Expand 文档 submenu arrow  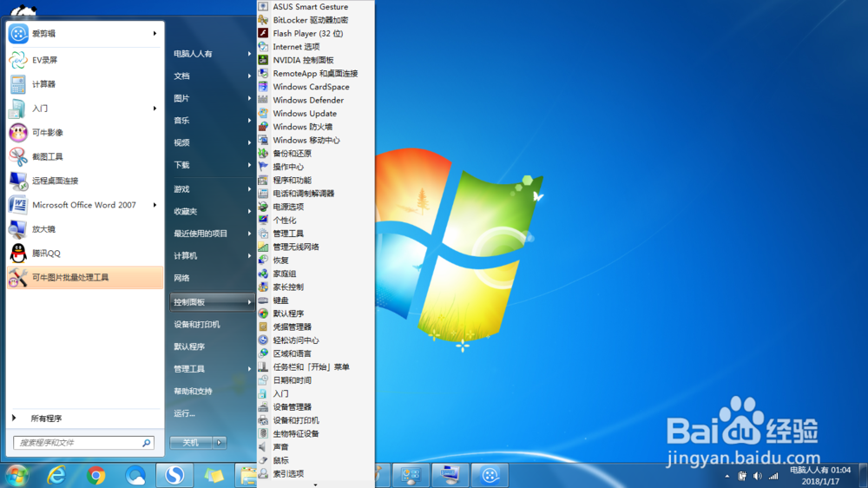tap(249, 76)
